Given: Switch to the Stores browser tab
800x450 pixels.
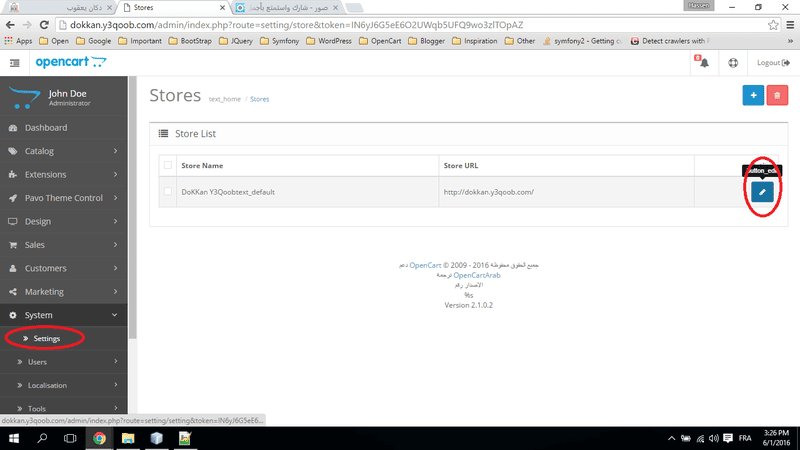Looking at the screenshot, I should click(173, 8).
